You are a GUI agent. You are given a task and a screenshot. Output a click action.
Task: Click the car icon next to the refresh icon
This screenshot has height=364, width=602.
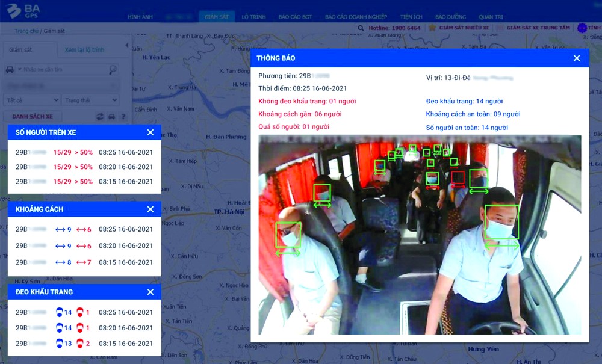pyautogui.click(x=111, y=116)
